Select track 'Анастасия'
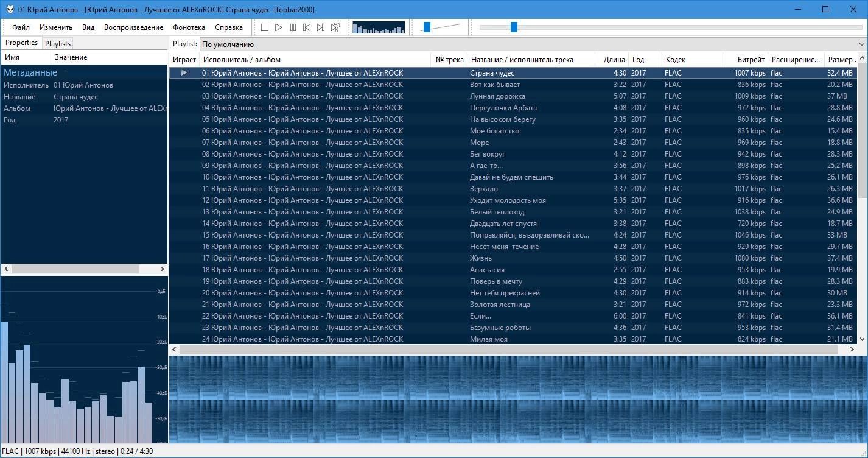 (x=513, y=270)
